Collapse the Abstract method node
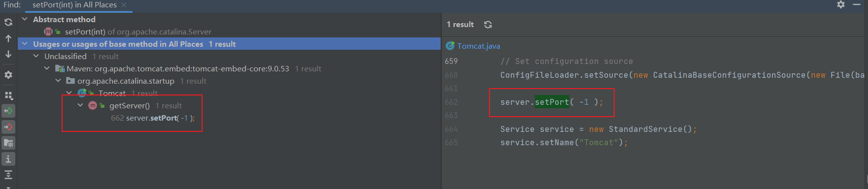 25,19
